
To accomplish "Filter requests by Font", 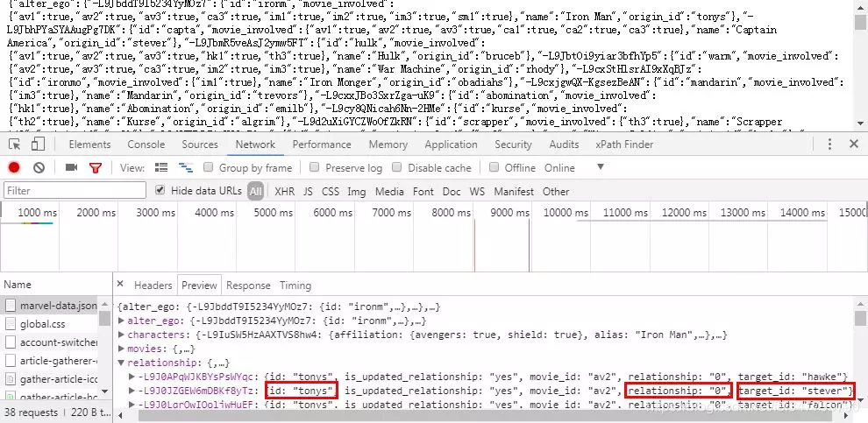I will point(423,191).
